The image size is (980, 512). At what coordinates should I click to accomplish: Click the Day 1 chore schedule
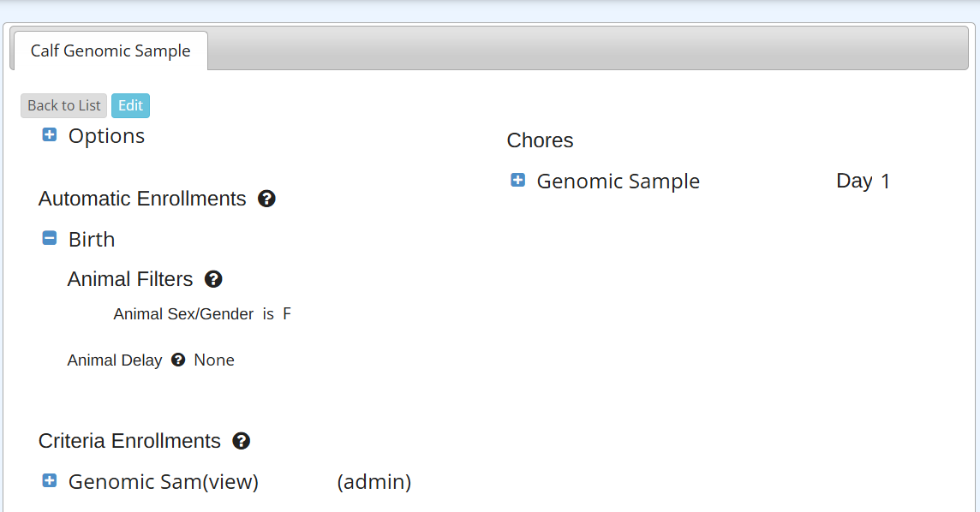click(863, 182)
